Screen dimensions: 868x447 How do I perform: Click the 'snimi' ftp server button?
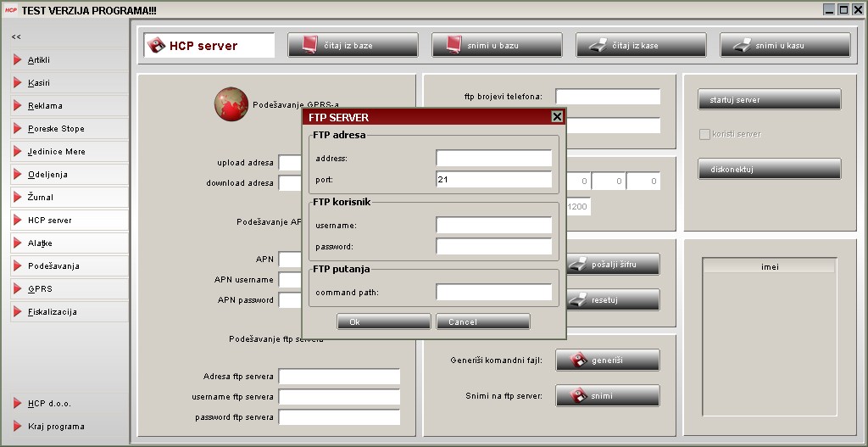pyautogui.click(x=607, y=396)
